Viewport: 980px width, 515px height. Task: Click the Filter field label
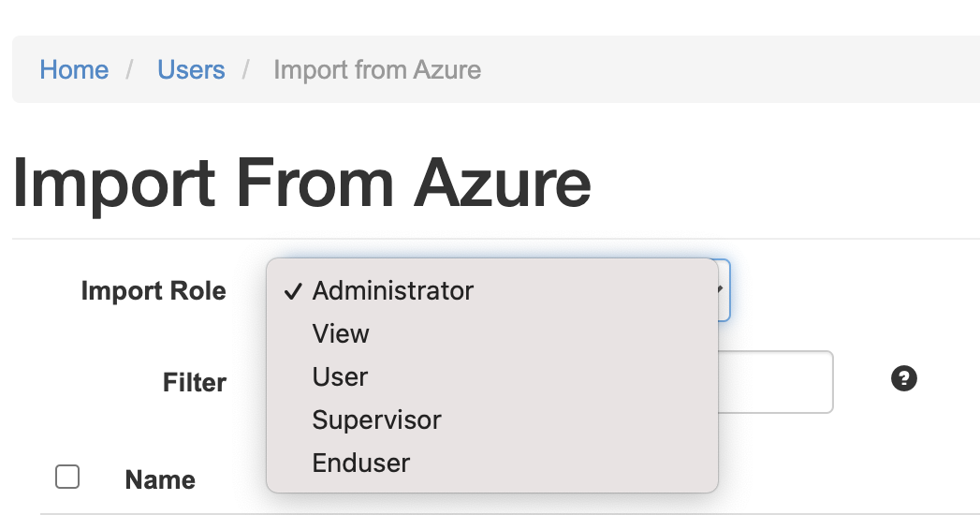click(x=195, y=382)
